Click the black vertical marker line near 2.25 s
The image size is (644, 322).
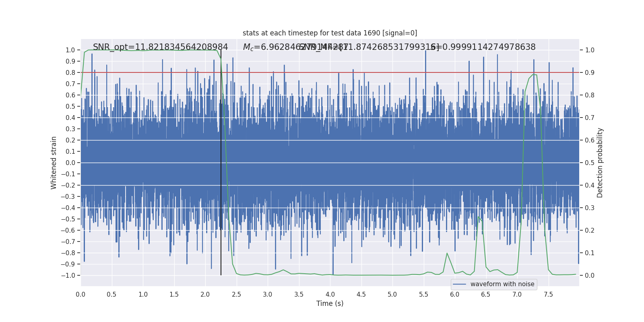point(221,163)
